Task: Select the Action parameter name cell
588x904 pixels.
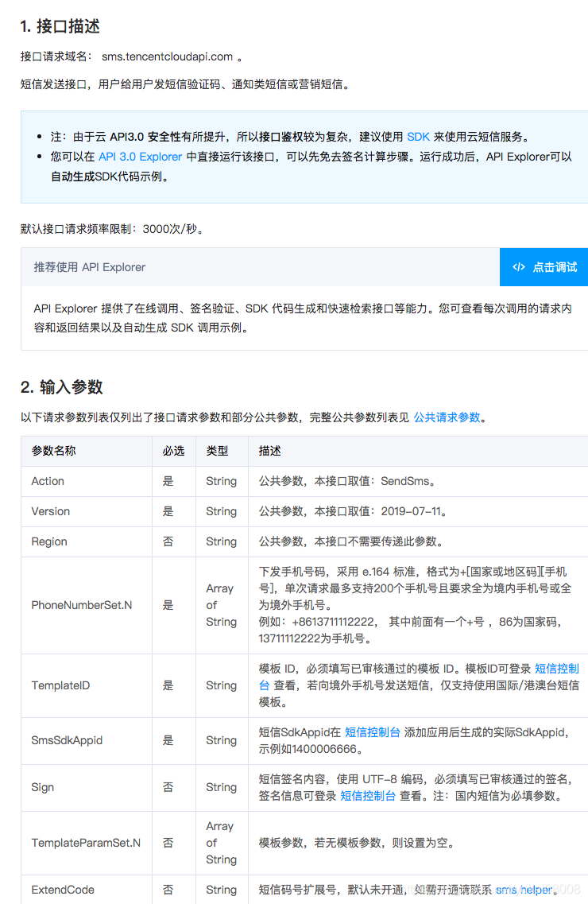Action: click(87, 481)
